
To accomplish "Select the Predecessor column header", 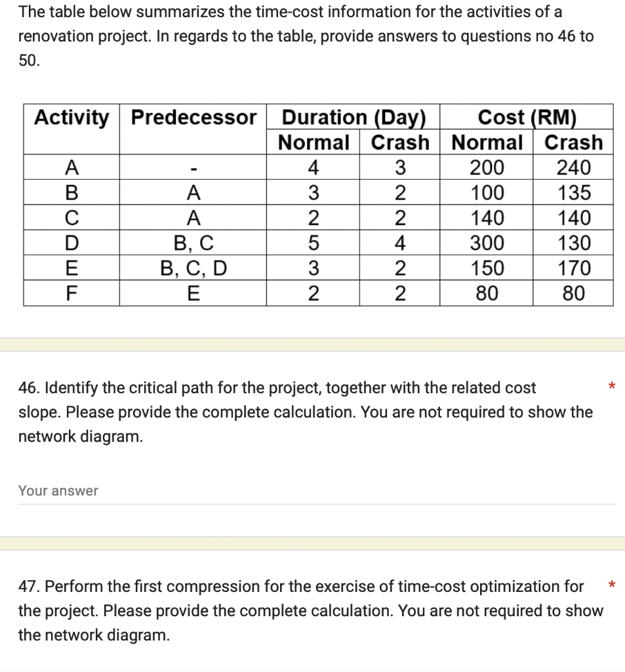I will point(192,117).
